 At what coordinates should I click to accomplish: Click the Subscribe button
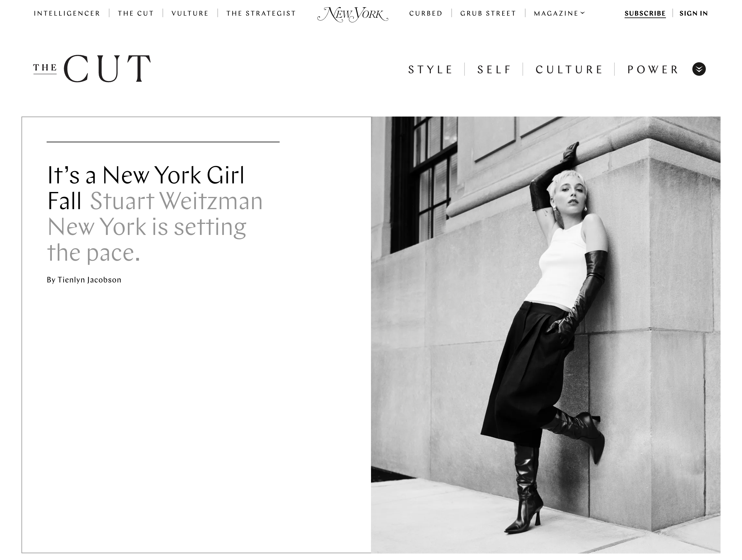pyautogui.click(x=645, y=13)
